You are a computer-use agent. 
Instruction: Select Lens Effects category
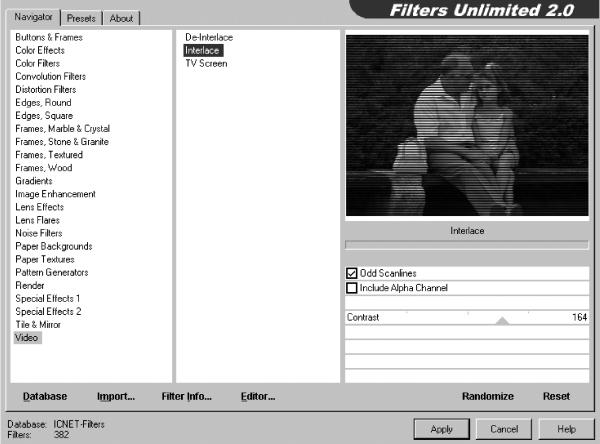pos(39,207)
